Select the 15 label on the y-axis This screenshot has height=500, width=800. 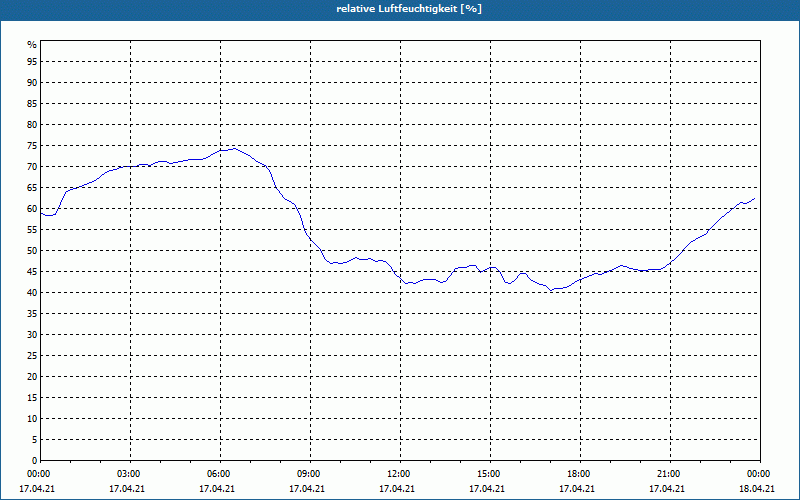[32, 398]
